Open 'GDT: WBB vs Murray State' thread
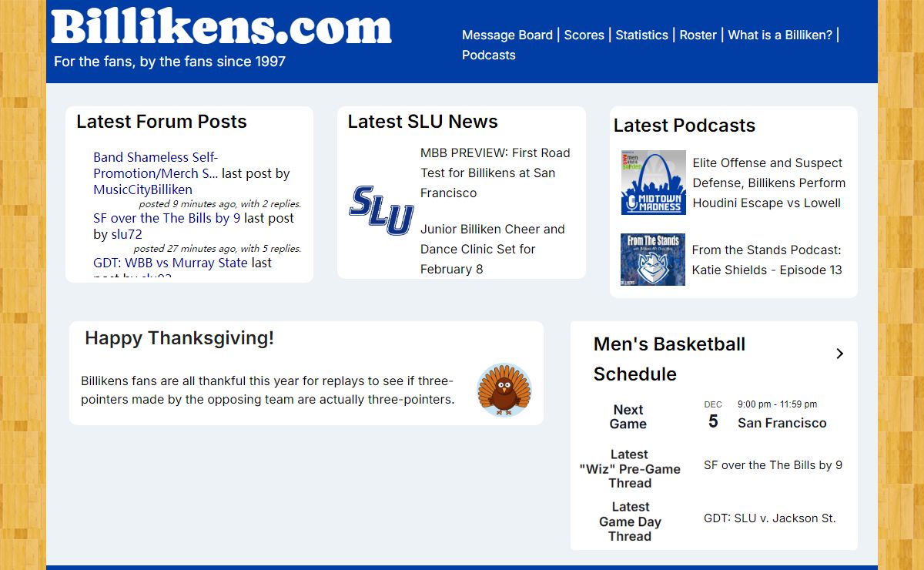This screenshot has height=570, width=924. tap(170, 263)
